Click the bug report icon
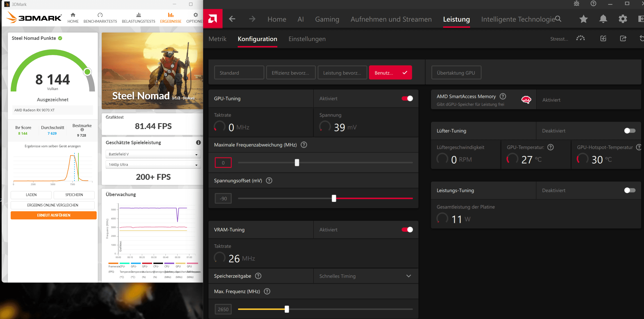This screenshot has height=319, width=644. pos(577,4)
